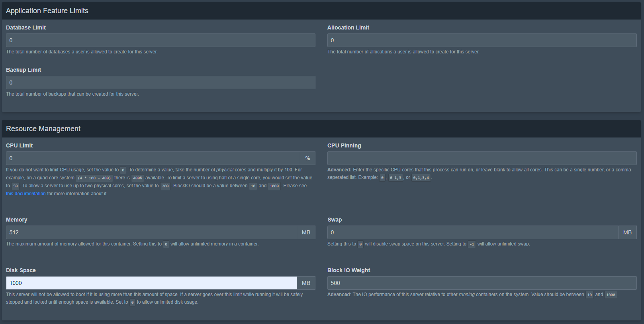644x324 pixels.
Task: Click the Application Feature Limits header
Action: [47, 11]
